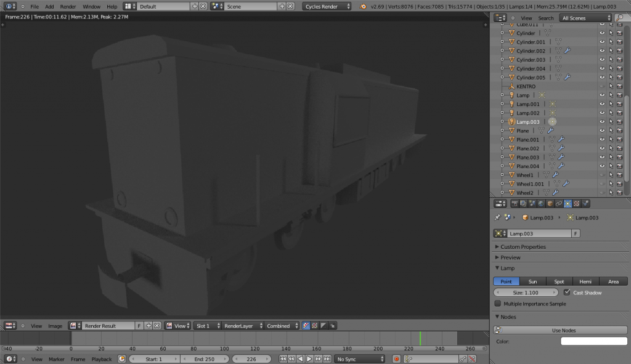Select Spot lamp type

pyautogui.click(x=559, y=281)
